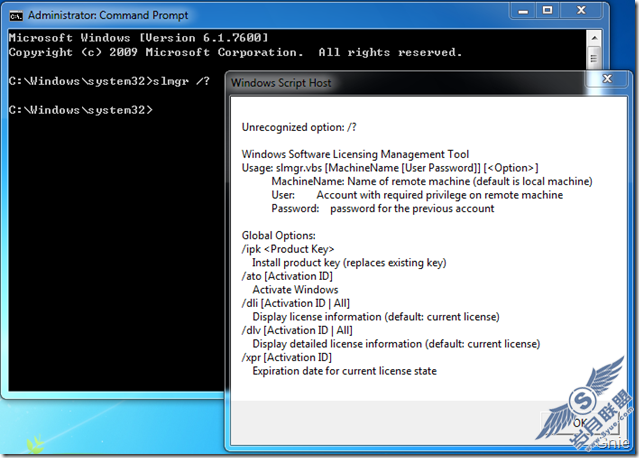The image size is (639, 458).
Task: Click 'Expiration date for current license state'
Action: click(x=344, y=371)
